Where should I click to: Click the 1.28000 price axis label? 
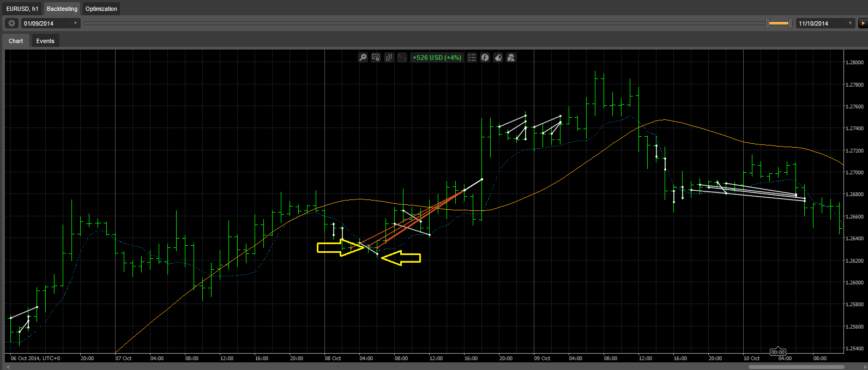pyautogui.click(x=854, y=63)
